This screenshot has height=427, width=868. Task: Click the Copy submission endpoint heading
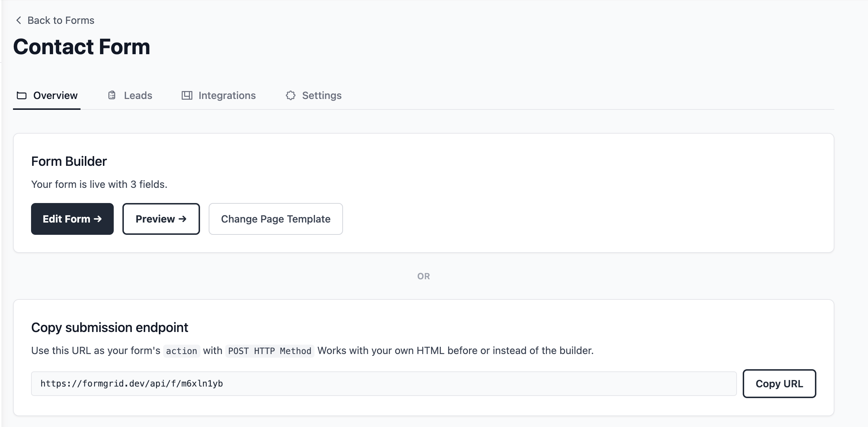click(110, 328)
